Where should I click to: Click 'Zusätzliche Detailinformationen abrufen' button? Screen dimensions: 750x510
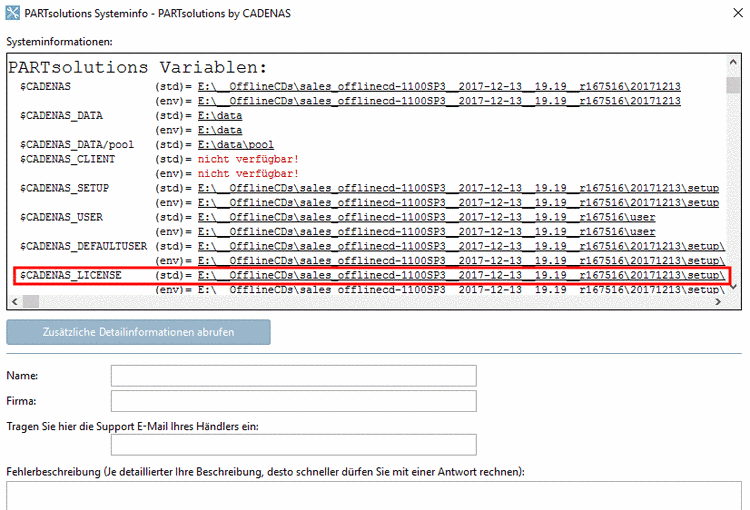click(138, 332)
